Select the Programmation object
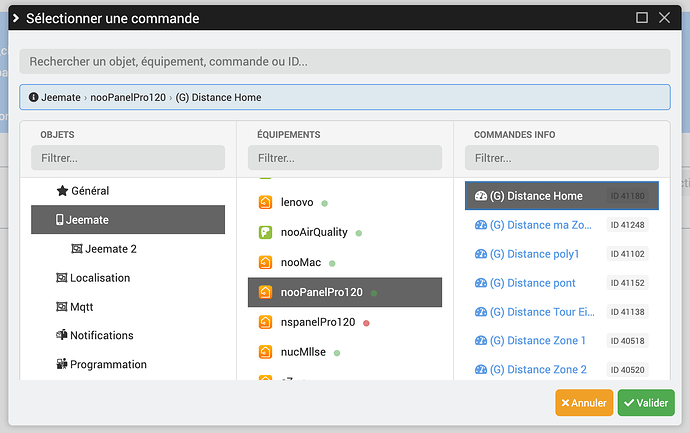Viewport: 690px width, 433px height. [128, 364]
